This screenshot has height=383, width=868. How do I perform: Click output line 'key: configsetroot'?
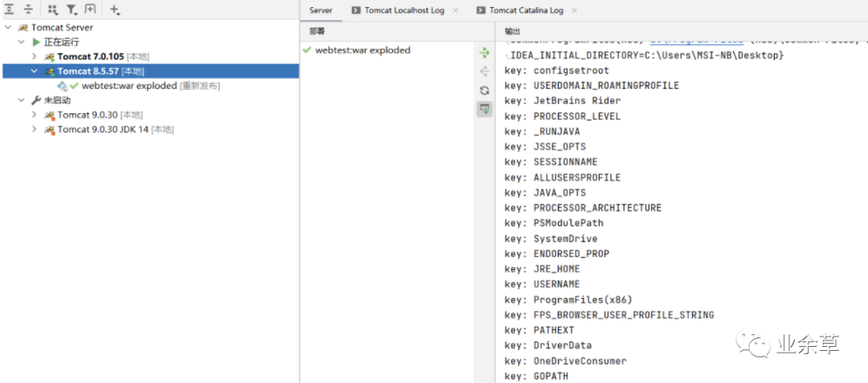pos(557,71)
